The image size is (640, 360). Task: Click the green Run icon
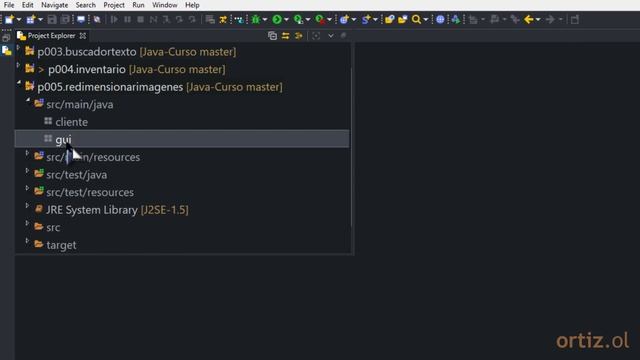point(277,19)
